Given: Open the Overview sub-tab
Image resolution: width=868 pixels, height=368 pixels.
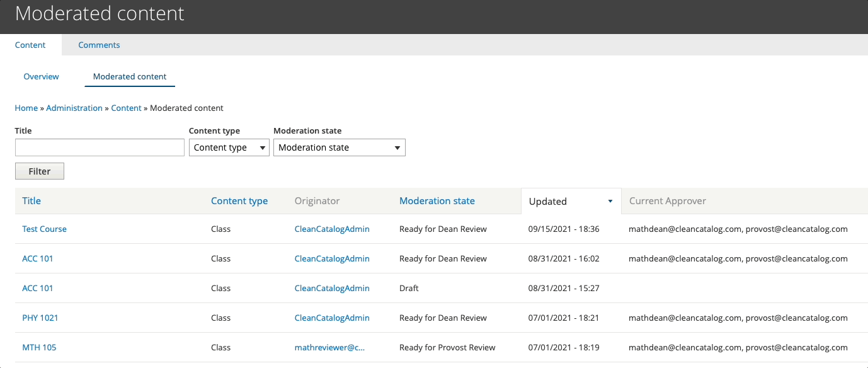Looking at the screenshot, I should pos(41,76).
